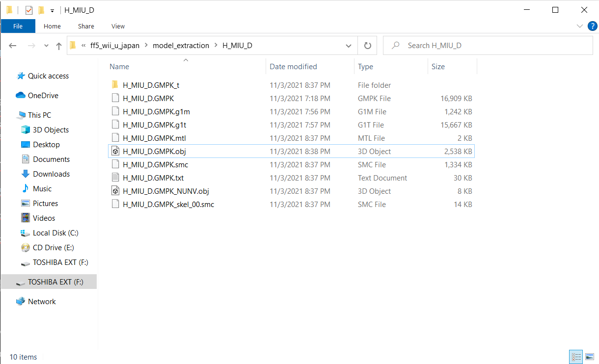
Task: Open the Share ribbon tab
Action: (x=86, y=26)
